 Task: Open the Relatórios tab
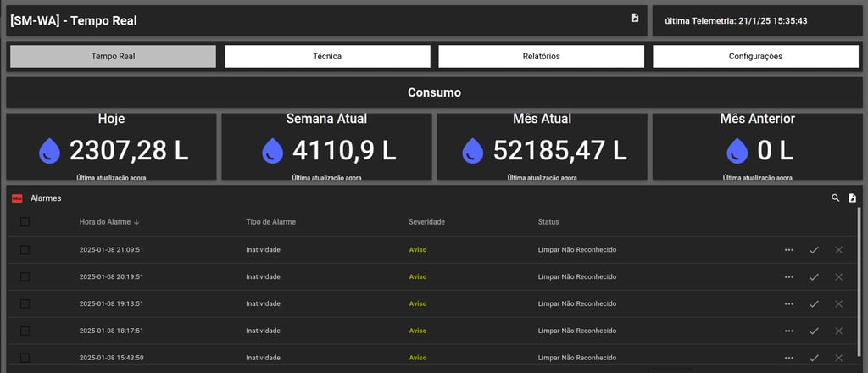542,57
